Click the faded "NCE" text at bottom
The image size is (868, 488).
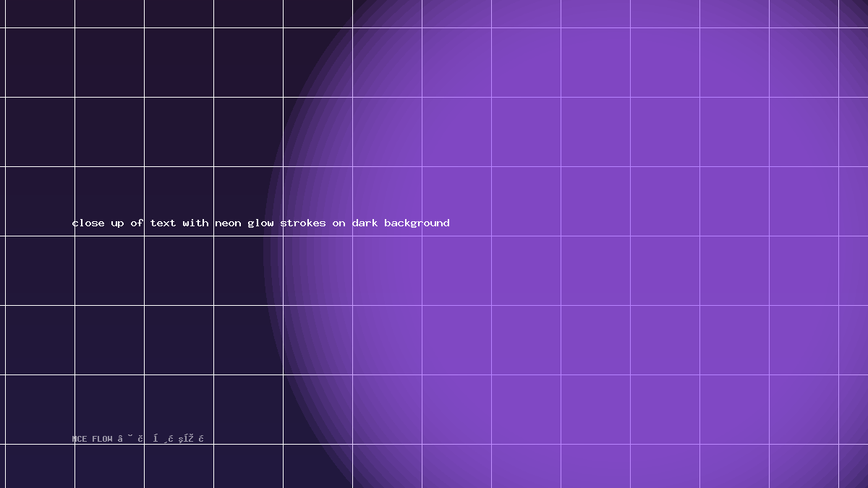pyautogui.click(x=80, y=439)
